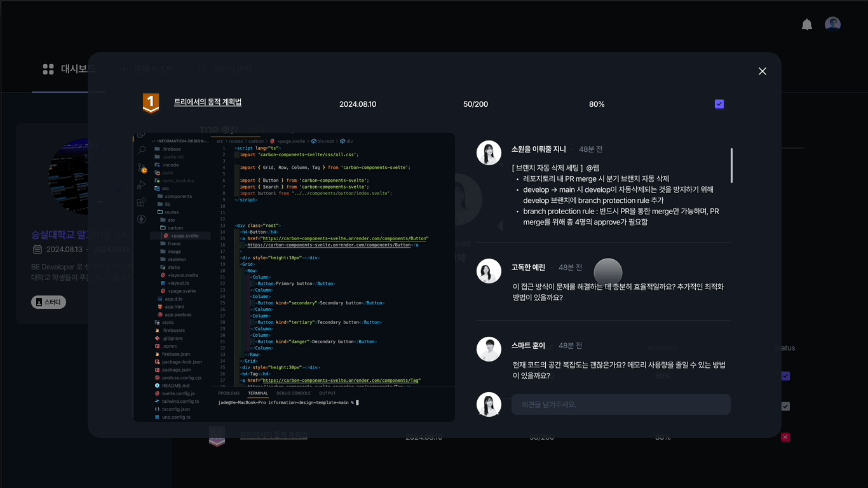Open the notification bell icon
The image size is (868, 488).
pyautogui.click(x=806, y=24)
